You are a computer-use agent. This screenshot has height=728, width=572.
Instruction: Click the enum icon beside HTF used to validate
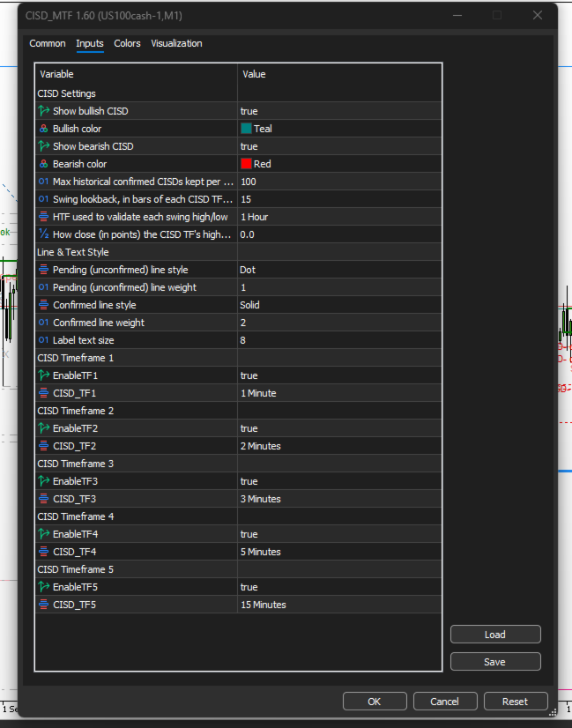[44, 217]
